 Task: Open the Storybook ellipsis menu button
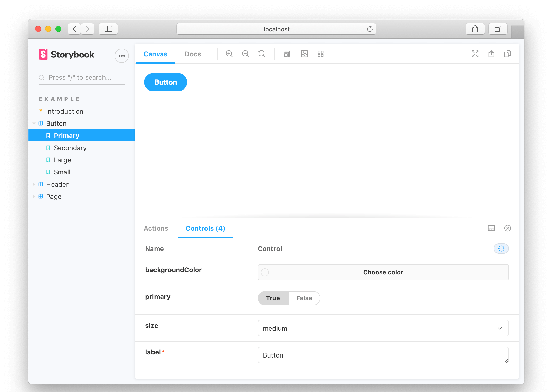[122, 56]
